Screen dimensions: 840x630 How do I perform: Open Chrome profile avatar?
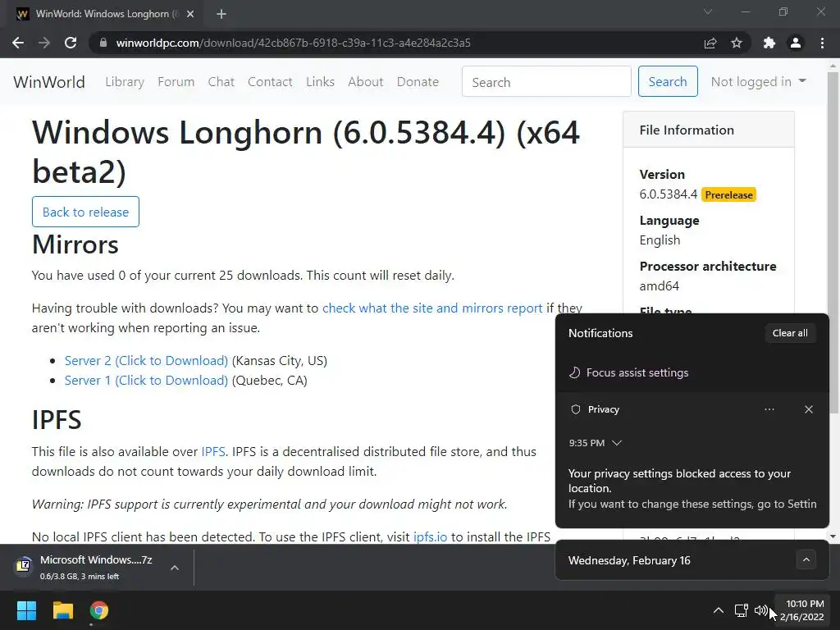pos(796,43)
